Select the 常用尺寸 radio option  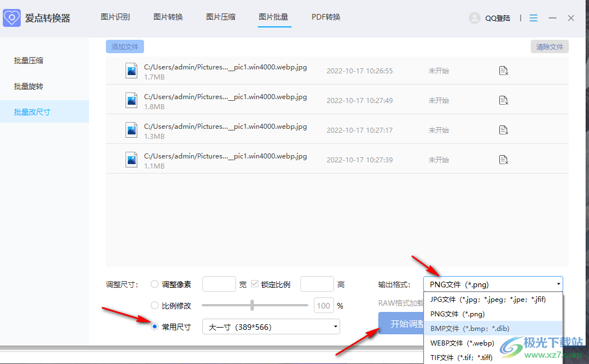[x=154, y=327]
